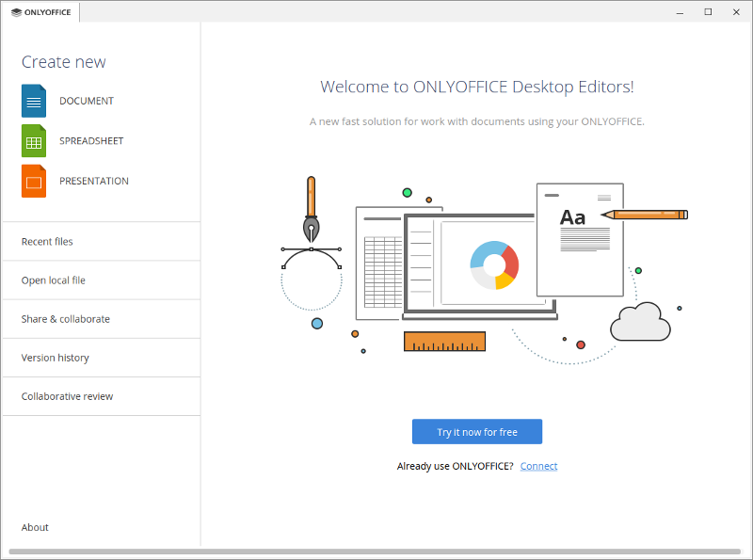Screen dimensions: 753x560
Task: Create a new PRESENTATION via its label
Action: pyautogui.click(x=93, y=181)
